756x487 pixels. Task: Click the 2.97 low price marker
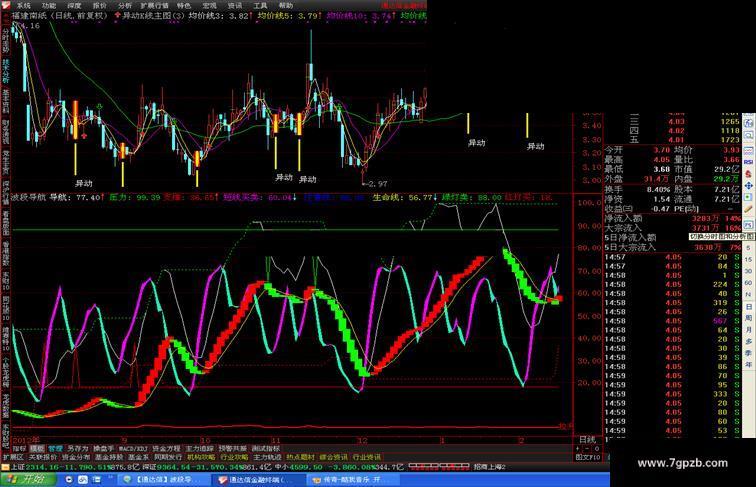(x=378, y=184)
